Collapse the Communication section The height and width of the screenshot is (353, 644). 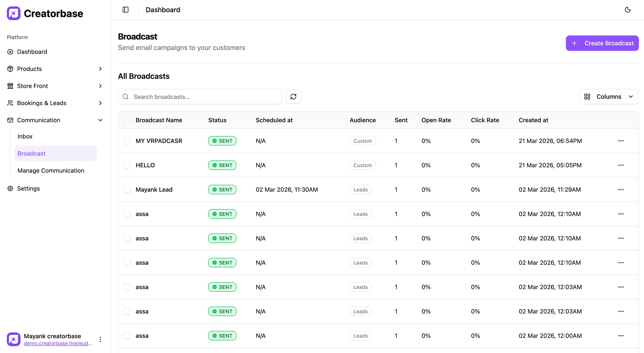pyautogui.click(x=100, y=120)
